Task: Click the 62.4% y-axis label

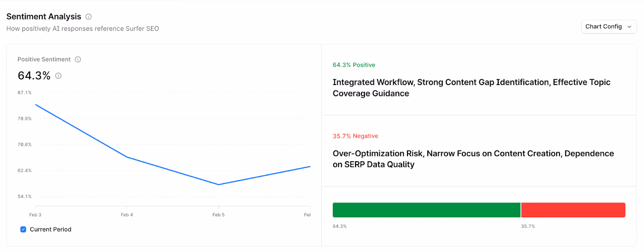Action: pos(25,171)
